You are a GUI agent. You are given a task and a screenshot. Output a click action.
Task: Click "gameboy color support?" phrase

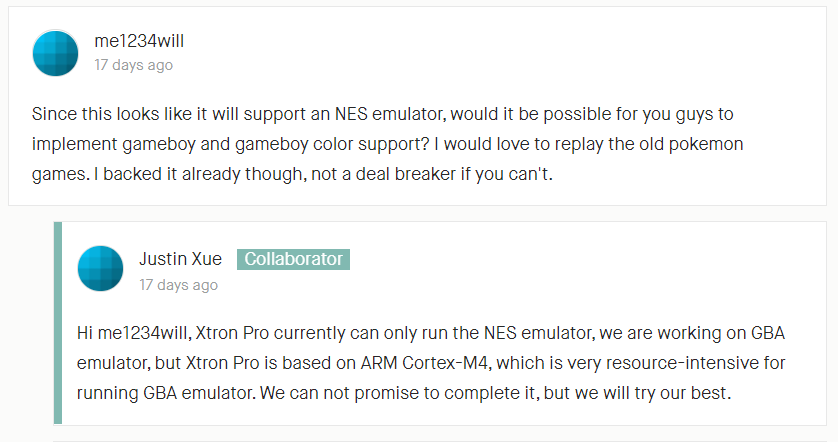click(x=332, y=144)
